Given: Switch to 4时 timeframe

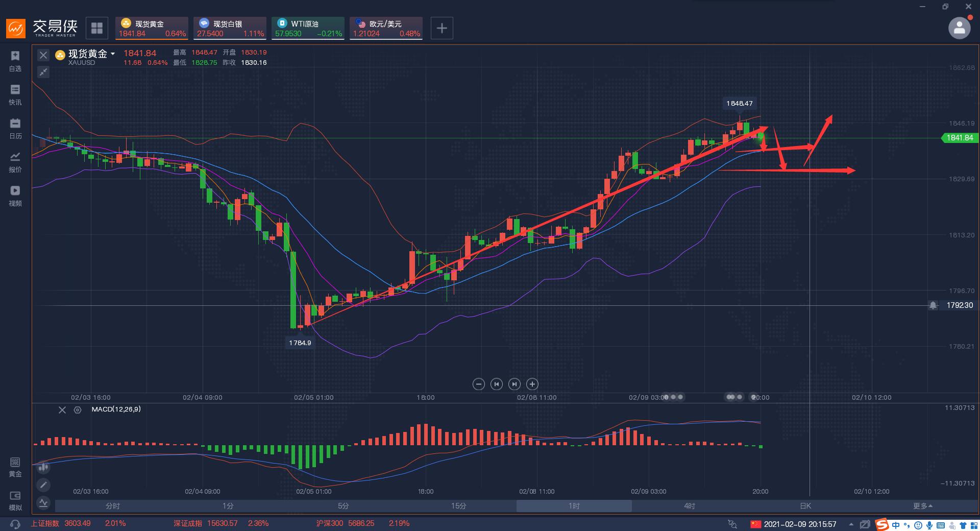Looking at the screenshot, I should [690, 506].
